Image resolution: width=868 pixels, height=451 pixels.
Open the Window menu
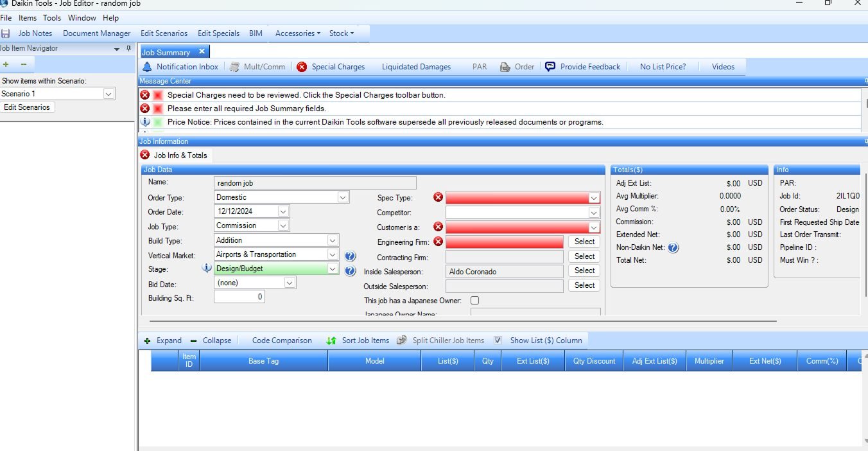[82, 18]
